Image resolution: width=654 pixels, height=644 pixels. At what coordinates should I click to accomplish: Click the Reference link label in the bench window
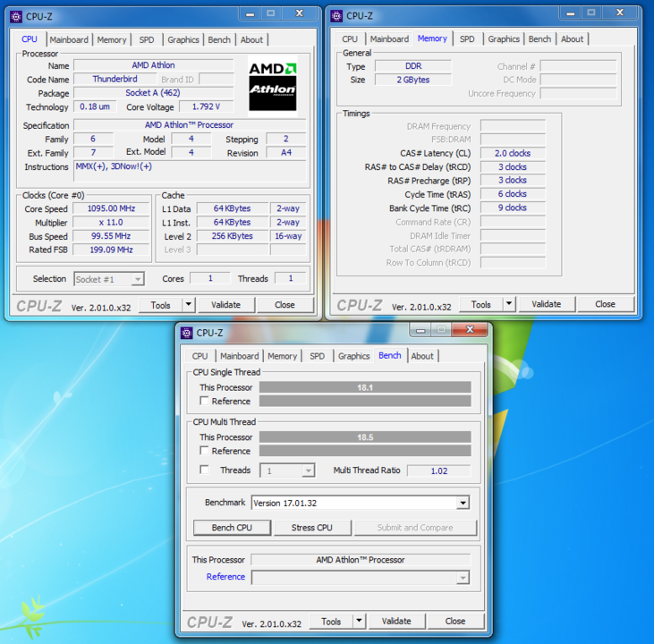pyautogui.click(x=225, y=577)
